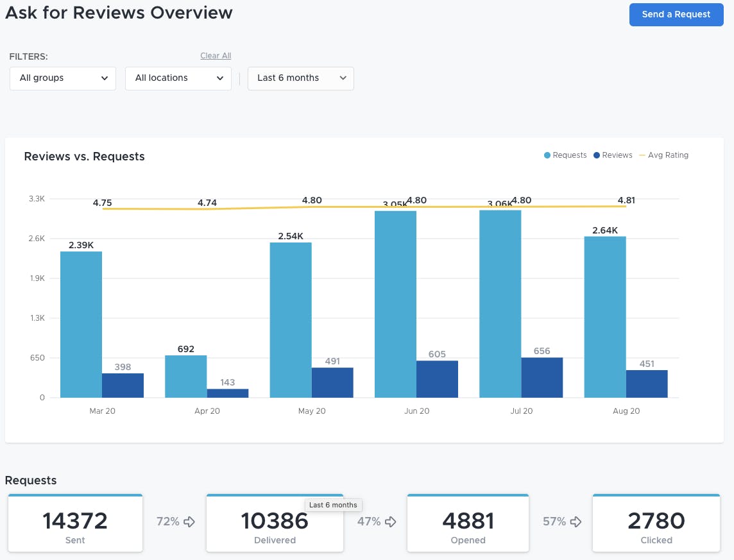Open the All groups dropdown
Viewport: 734px width, 560px height.
(x=62, y=78)
